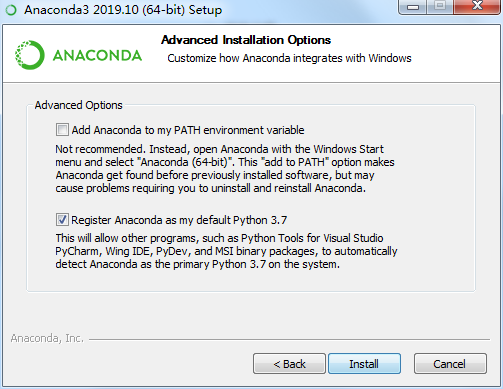
Task: Click the Anaconda icon in title bar
Action: click(x=11, y=10)
